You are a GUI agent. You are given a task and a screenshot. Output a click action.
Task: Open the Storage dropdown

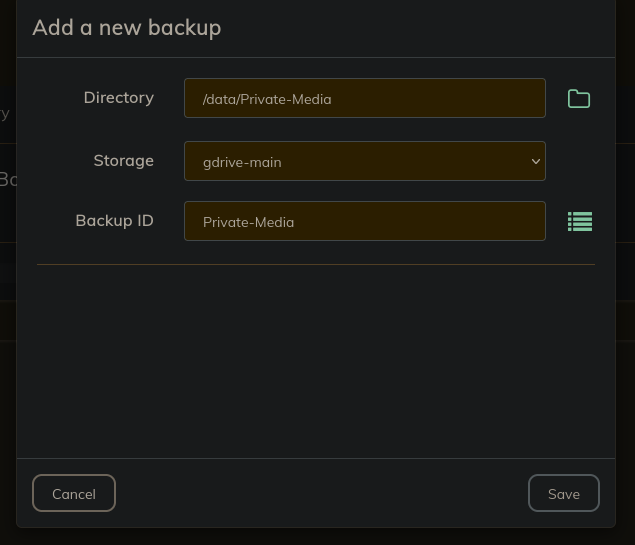[x=364, y=161]
